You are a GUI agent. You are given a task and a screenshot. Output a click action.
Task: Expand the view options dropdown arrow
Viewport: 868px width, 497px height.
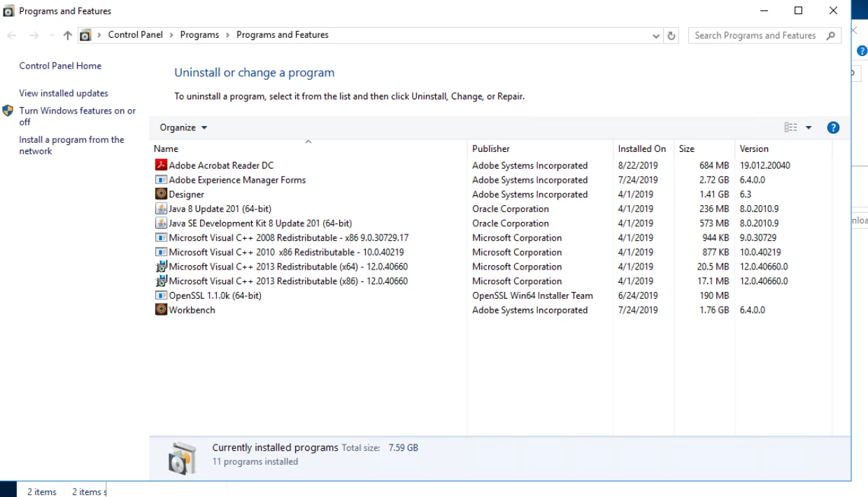pyautogui.click(x=809, y=127)
